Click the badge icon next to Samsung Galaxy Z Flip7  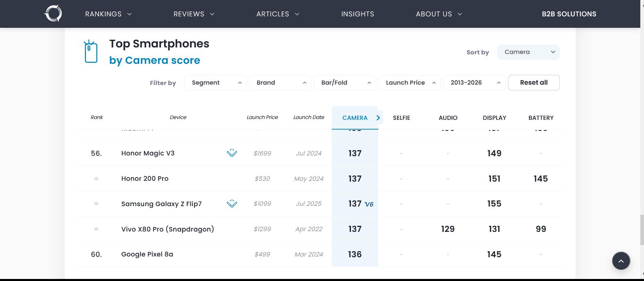tap(232, 204)
